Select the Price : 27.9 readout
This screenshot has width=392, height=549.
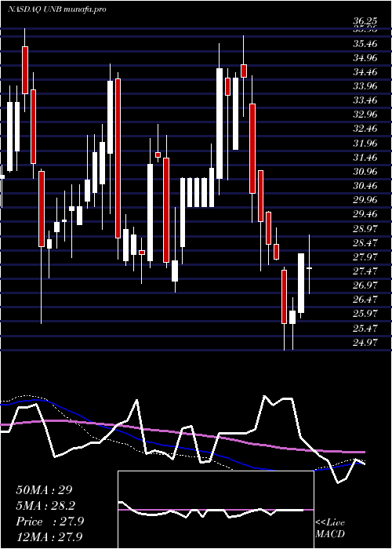click(49, 522)
